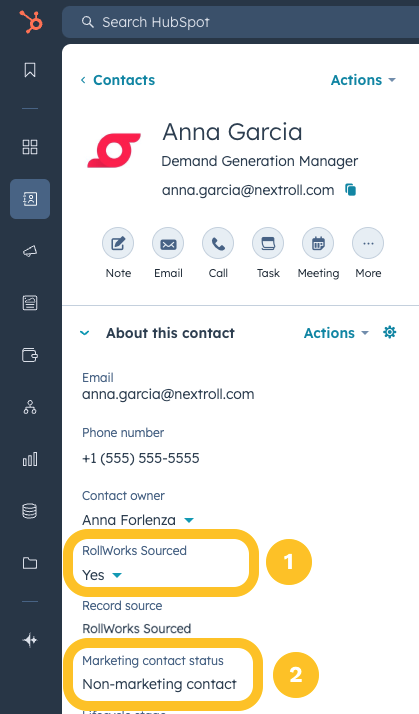419x714 pixels.
Task: Collapse the About this contact section
Action: [85, 333]
